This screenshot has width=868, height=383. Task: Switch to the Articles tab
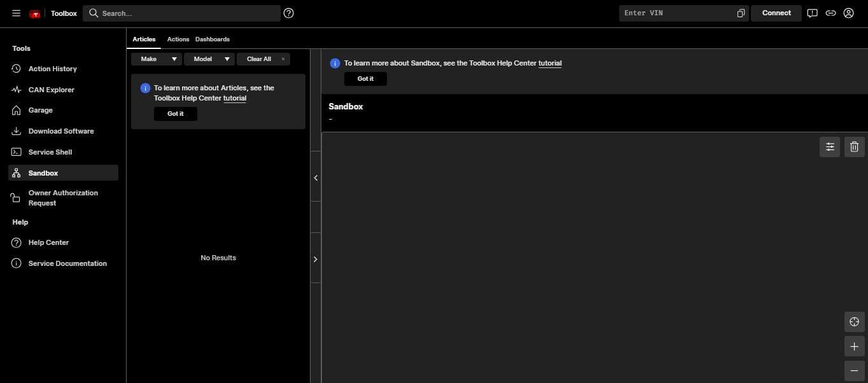[144, 39]
